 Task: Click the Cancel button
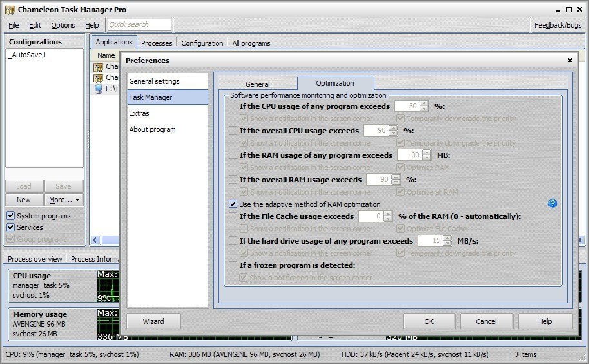pos(486,321)
